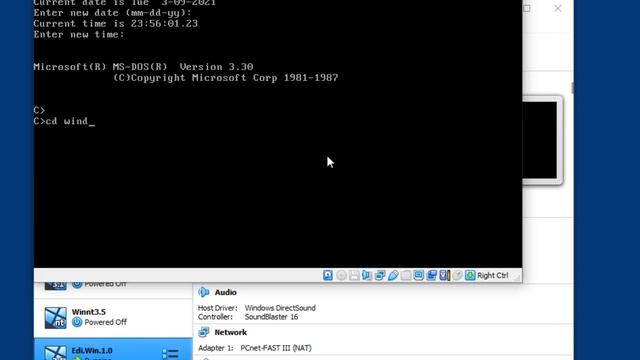Select the Edi.Win.1.0 virtual machine
Viewport: 640px width, 360px height.
tap(113, 349)
